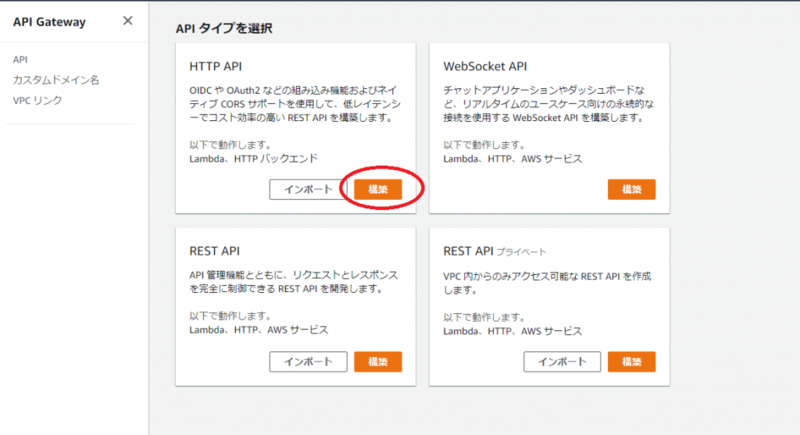Select the WebSocket API card title
The height and width of the screenshot is (435, 800).
click(485, 66)
